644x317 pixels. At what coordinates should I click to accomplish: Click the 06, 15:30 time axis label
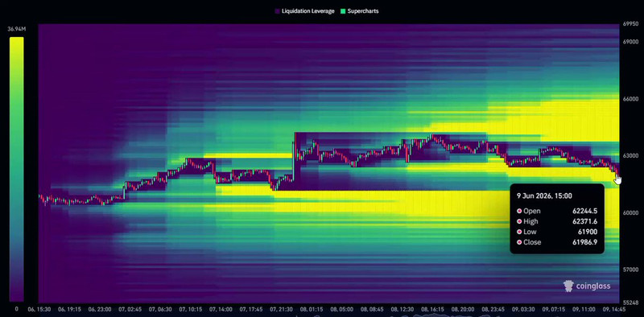[39, 309]
